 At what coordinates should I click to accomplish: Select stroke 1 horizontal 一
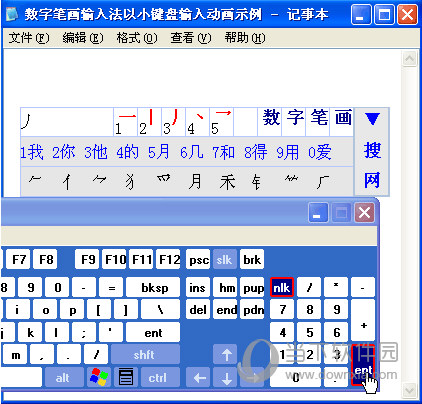[x=126, y=122]
